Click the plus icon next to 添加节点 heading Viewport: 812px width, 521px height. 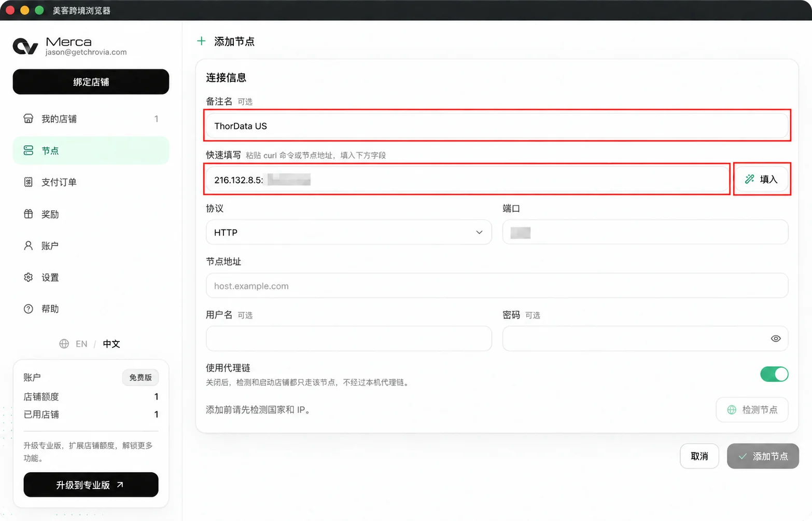click(201, 41)
